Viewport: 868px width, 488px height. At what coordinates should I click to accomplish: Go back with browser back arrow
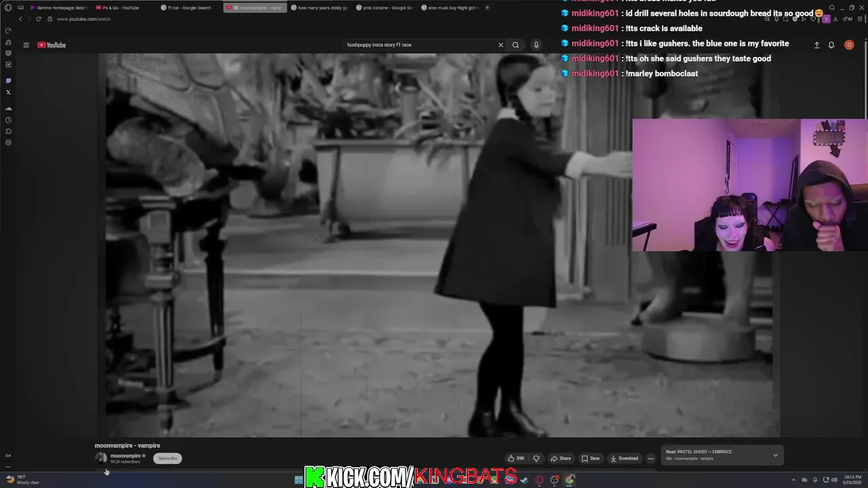point(20,19)
